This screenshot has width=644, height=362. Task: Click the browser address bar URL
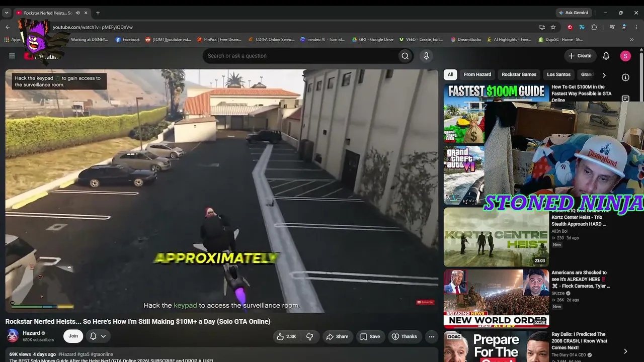[x=93, y=27]
